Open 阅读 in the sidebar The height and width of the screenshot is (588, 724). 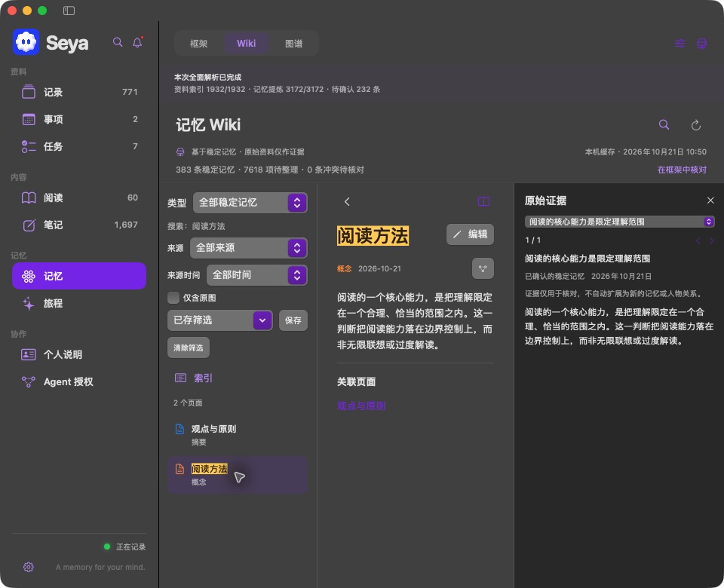[79, 198]
